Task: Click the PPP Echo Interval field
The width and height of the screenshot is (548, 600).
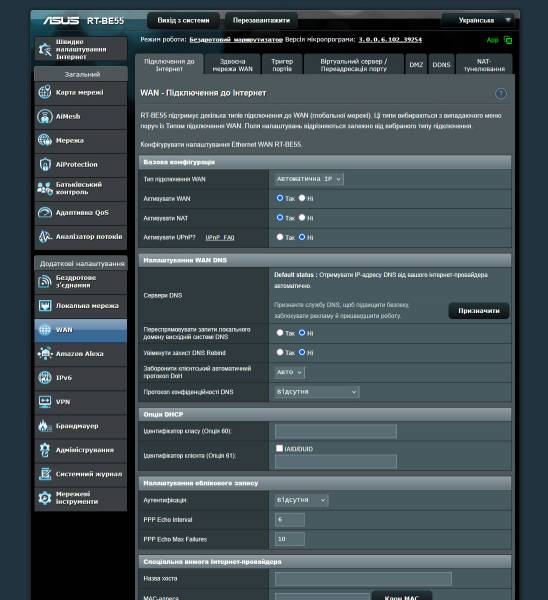Action: coord(290,520)
